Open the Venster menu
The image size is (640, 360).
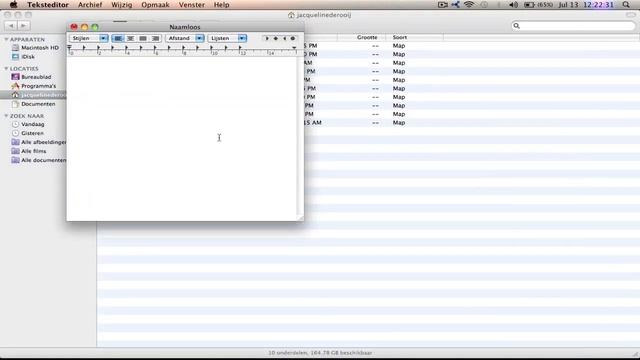coord(191,5)
